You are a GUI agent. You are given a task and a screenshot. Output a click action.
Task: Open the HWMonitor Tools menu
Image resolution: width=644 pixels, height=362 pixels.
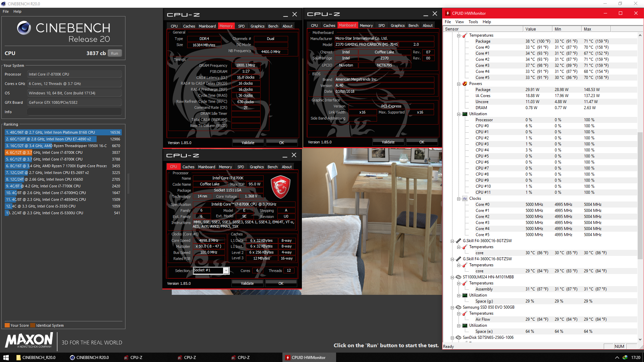473,22
